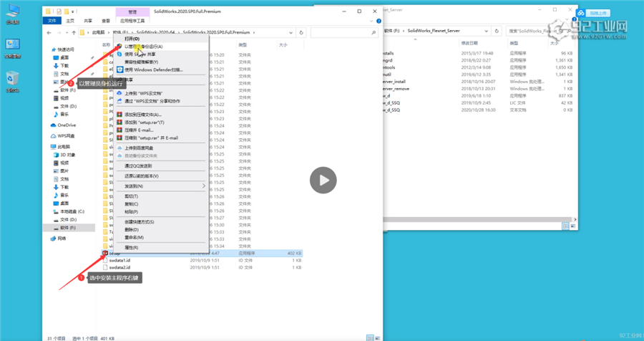Switch front window to large icons view
This screenshot has width=644, height=341.
pyautogui.click(x=376, y=337)
